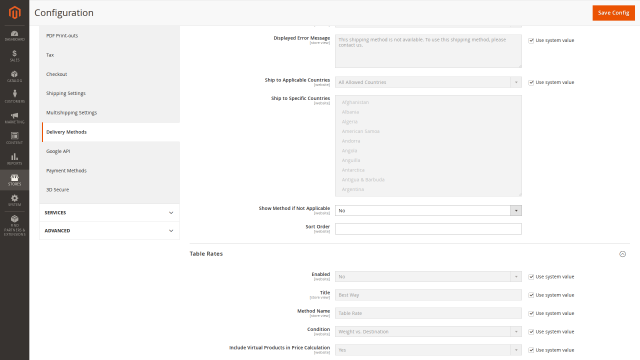This screenshot has width=640, height=360.
Task: Open Ship to Applicable Countries dropdown
Action: click(428, 82)
